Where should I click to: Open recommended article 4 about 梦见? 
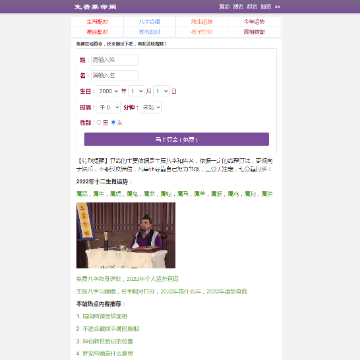[108, 354]
